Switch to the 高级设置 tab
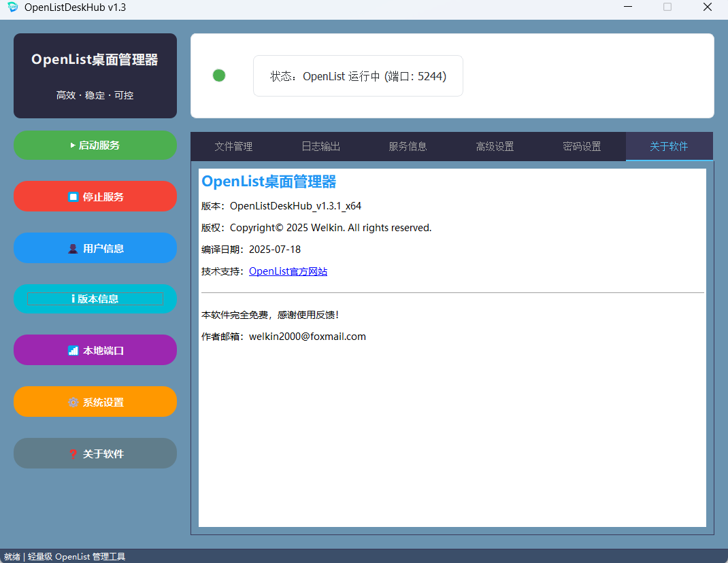728x563 pixels. click(495, 147)
